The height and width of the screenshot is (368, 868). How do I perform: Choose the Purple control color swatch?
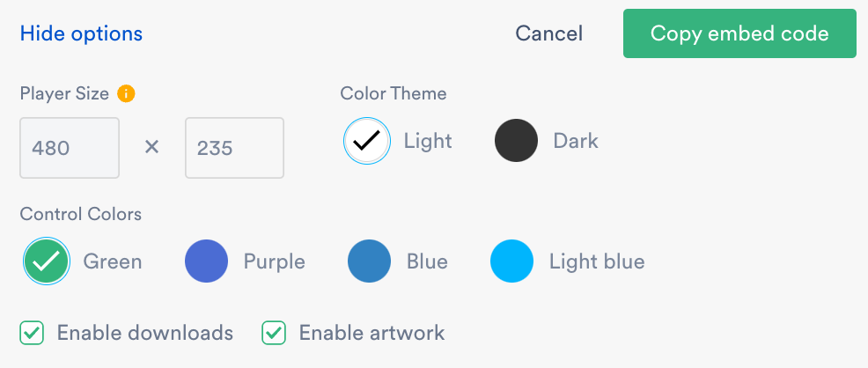[x=206, y=261]
